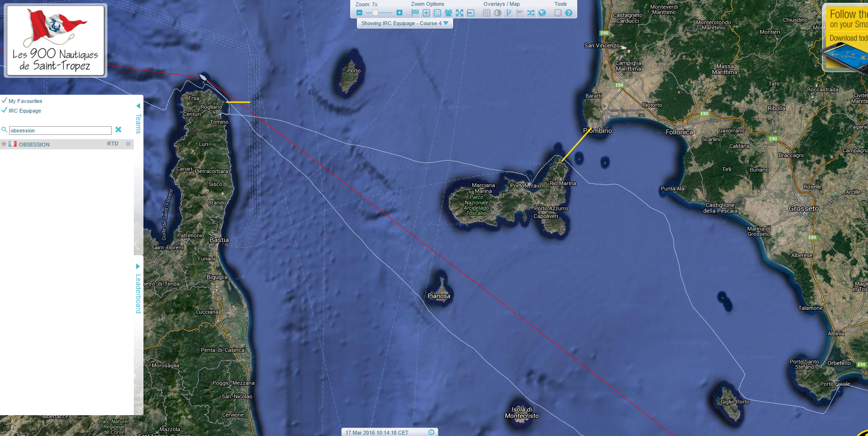The height and width of the screenshot is (436, 868).
Task: Click the team search input field
Action: (60, 131)
